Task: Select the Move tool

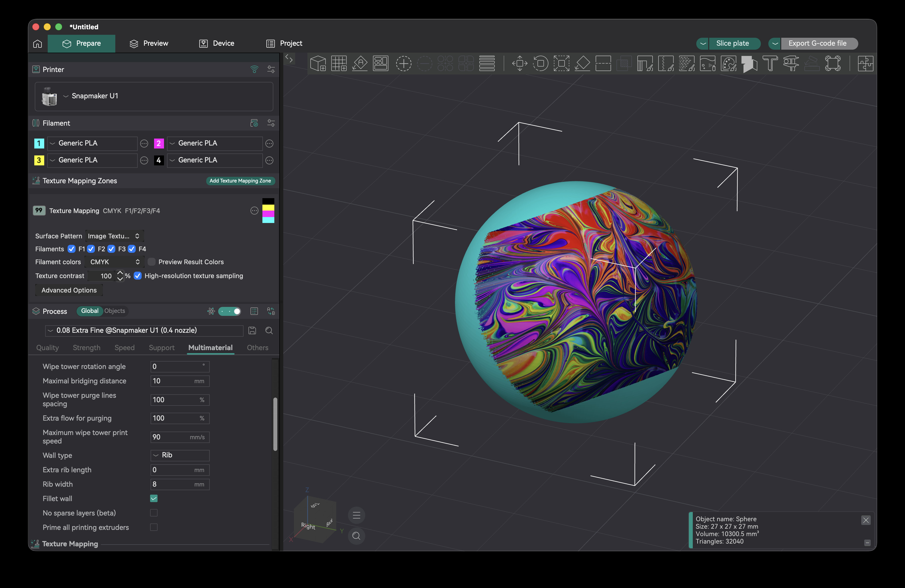Action: 520,64
